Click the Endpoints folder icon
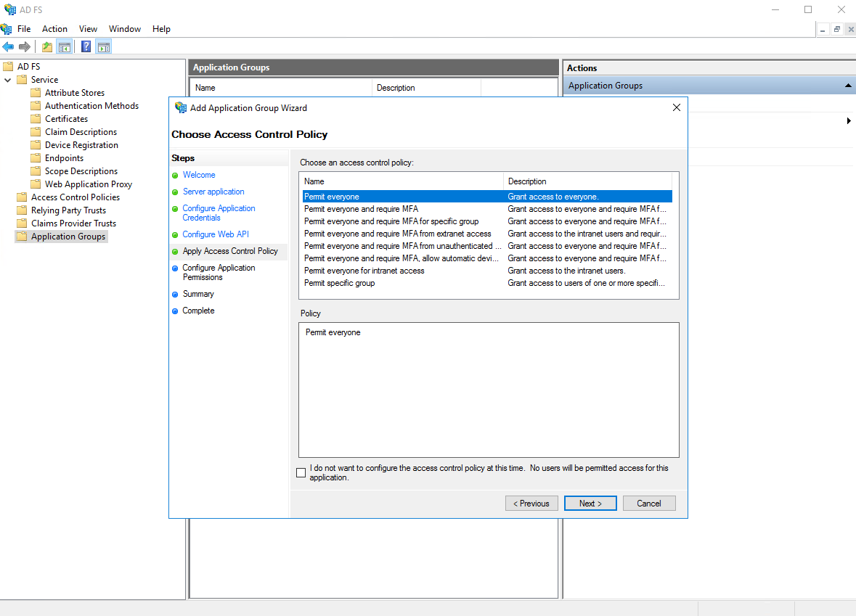Viewport: 856px width, 616px height. pyautogui.click(x=36, y=157)
